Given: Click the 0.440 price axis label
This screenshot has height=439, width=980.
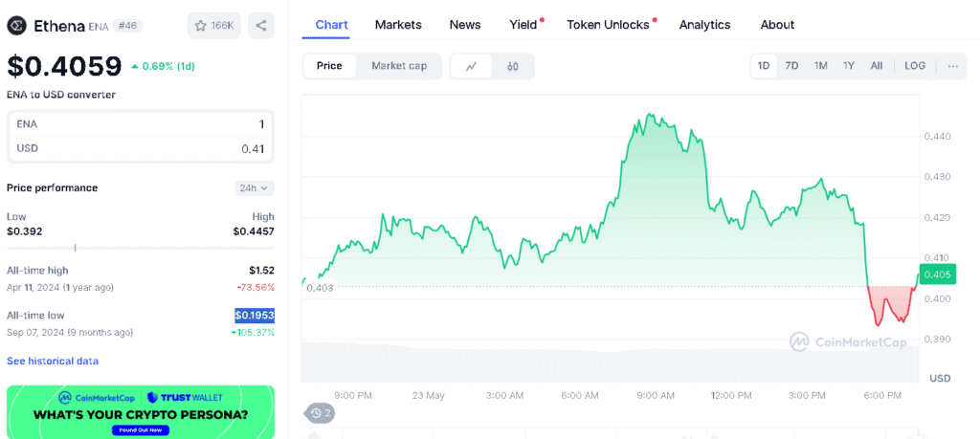Looking at the screenshot, I should click(937, 136).
